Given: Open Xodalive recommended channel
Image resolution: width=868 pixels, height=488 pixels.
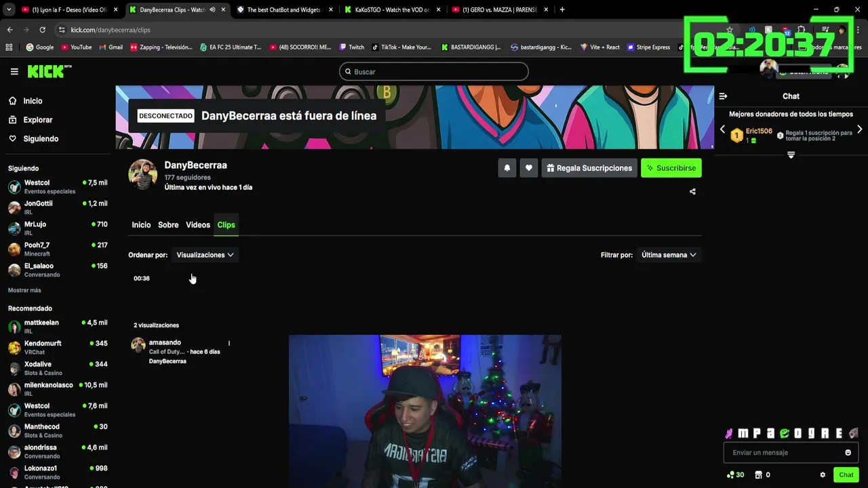Looking at the screenshot, I should coord(58,368).
